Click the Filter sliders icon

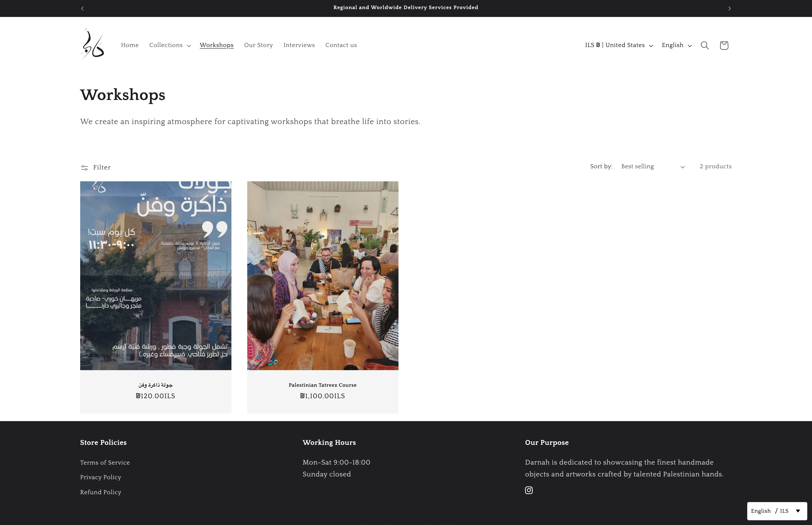85,167
